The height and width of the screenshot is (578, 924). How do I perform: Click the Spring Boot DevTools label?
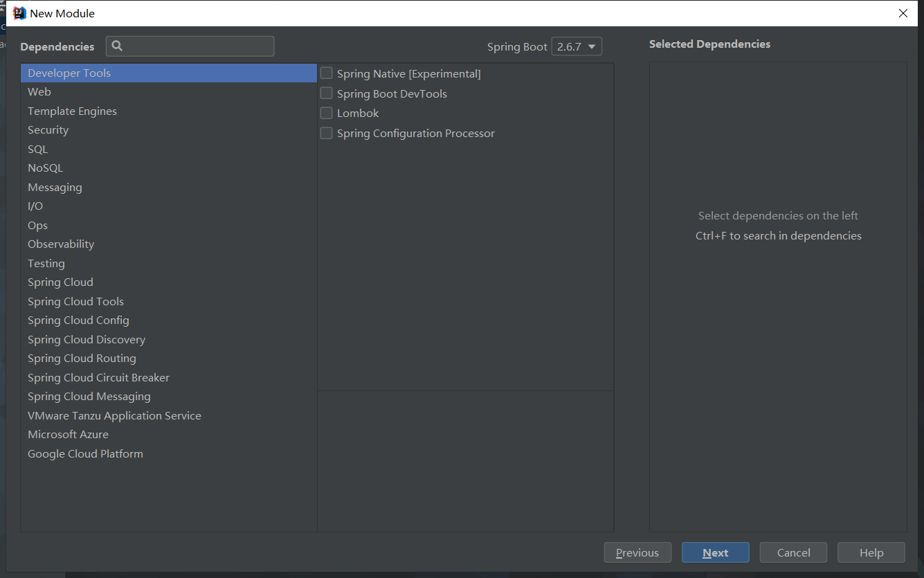392,93
